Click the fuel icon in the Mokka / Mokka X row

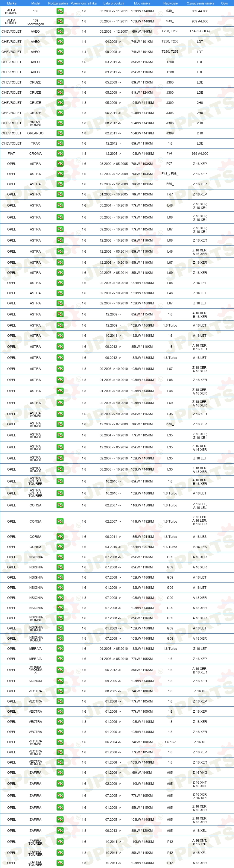(x=60, y=670)
